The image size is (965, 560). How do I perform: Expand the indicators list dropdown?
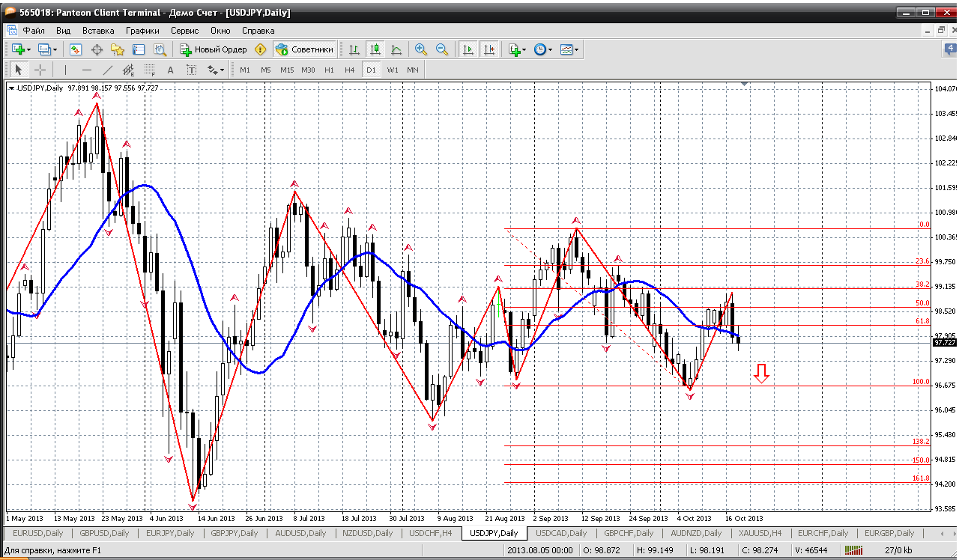tap(524, 49)
